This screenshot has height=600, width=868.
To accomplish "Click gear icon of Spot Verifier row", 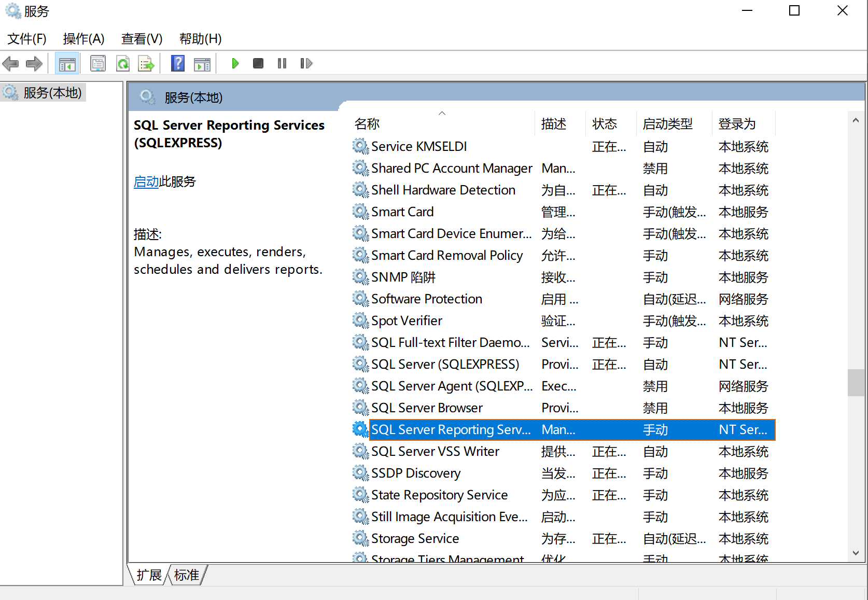I will pyautogui.click(x=360, y=320).
